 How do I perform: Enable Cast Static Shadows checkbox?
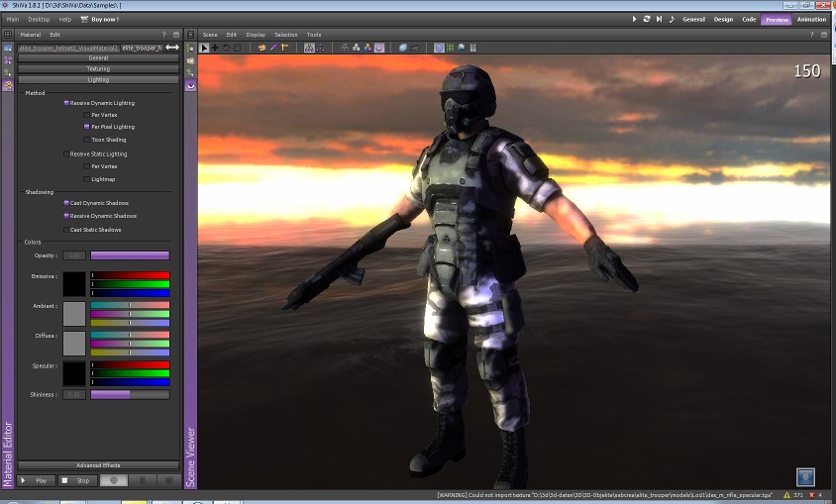(x=66, y=230)
